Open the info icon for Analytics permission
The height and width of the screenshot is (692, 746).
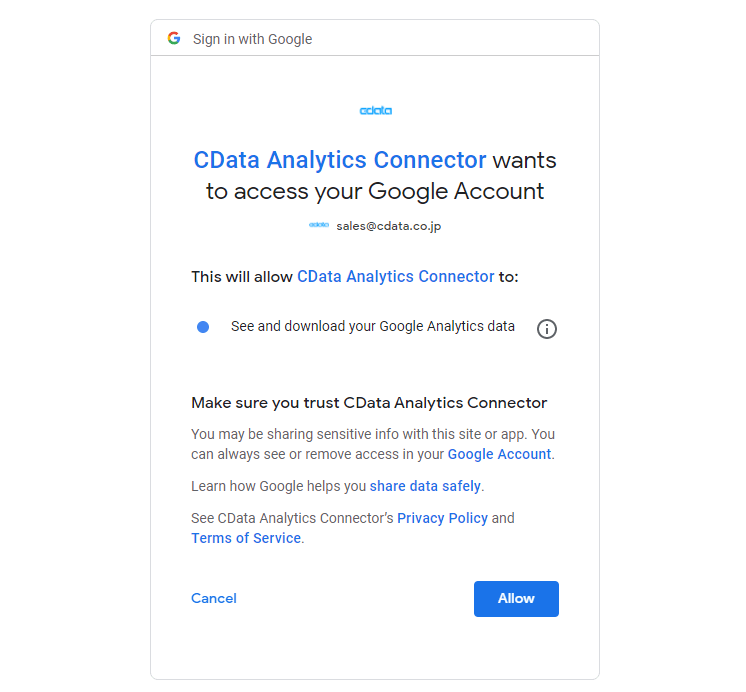click(546, 329)
